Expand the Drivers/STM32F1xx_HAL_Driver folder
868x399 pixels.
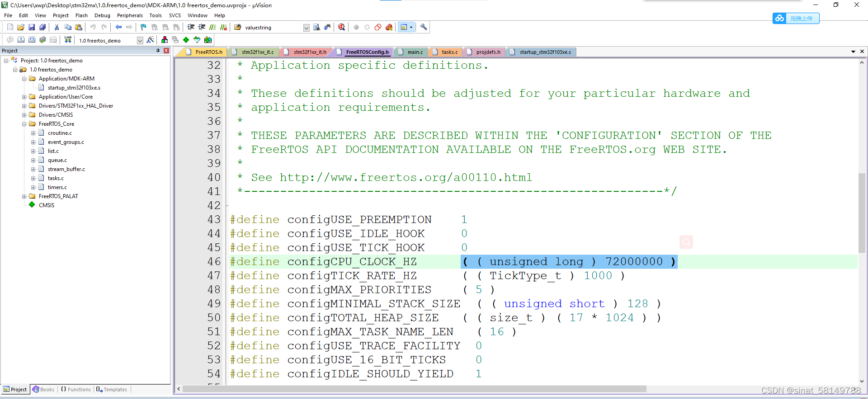(x=24, y=106)
